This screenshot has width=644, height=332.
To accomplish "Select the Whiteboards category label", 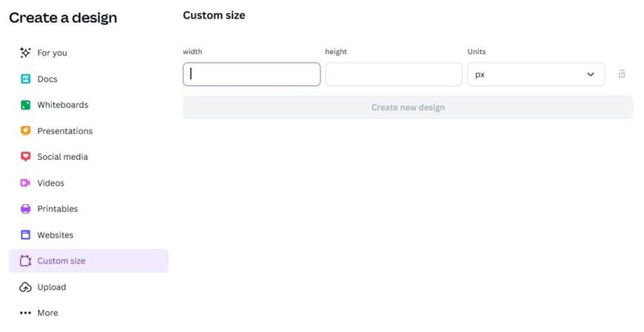I will point(63,105).
